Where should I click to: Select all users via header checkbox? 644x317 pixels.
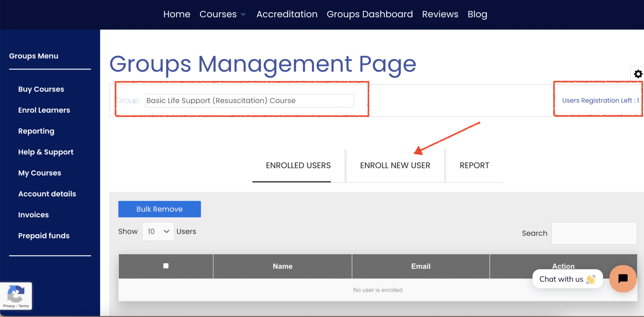coord(166,266)
